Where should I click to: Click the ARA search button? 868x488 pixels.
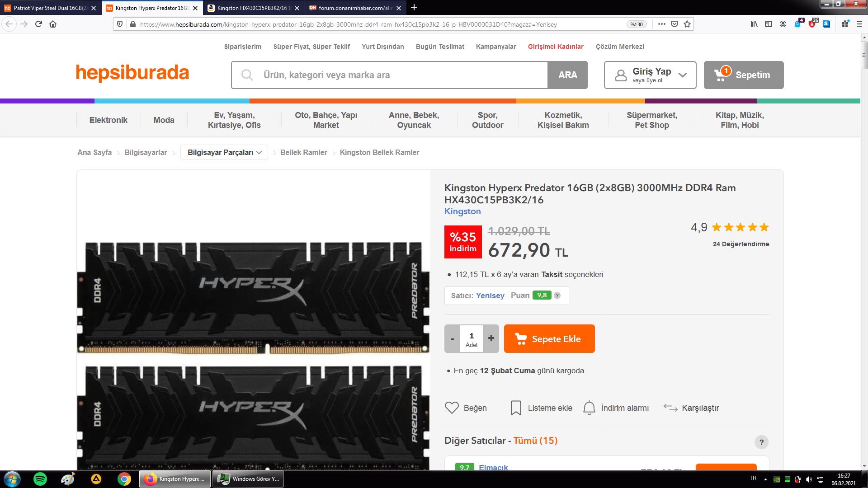point(568,75)
